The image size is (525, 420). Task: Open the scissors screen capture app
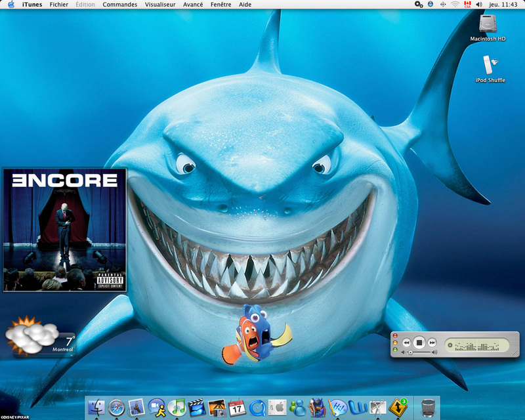tap(378, 408)
